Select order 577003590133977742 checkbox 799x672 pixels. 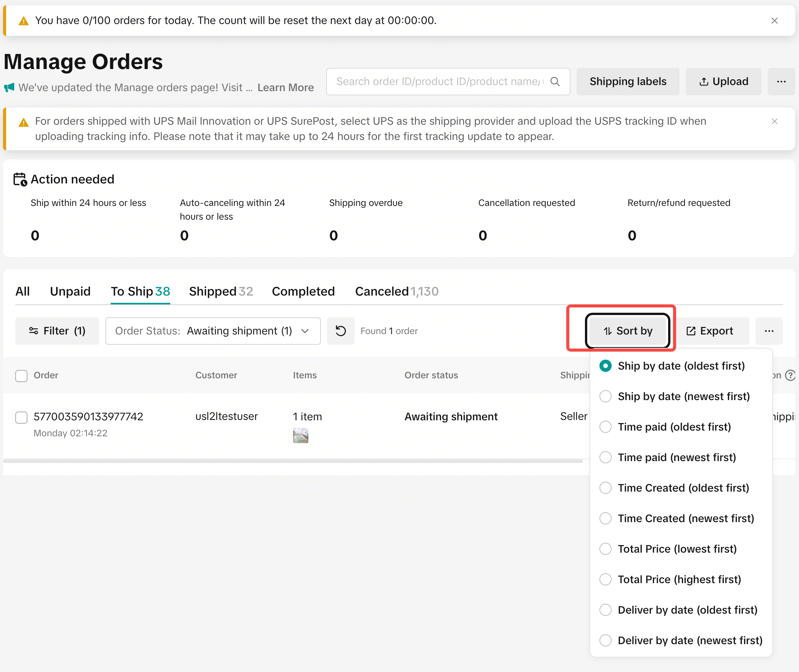(21, 417)
